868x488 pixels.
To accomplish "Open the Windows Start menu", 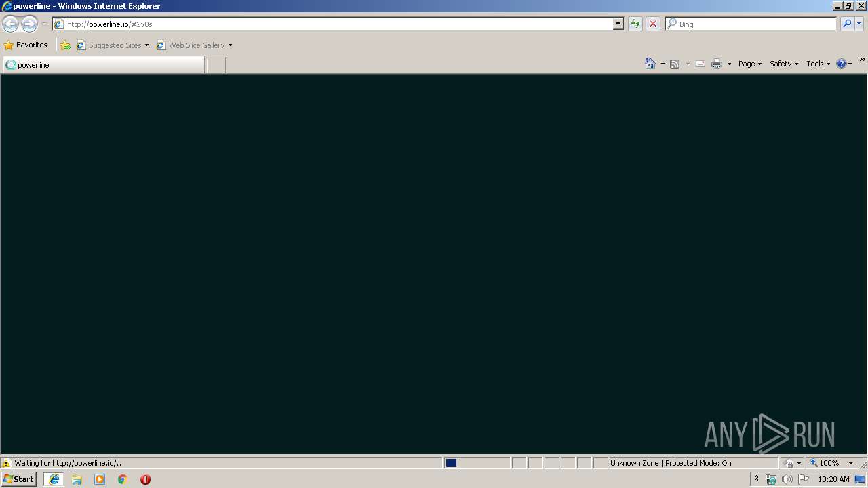I will point(18,479).
